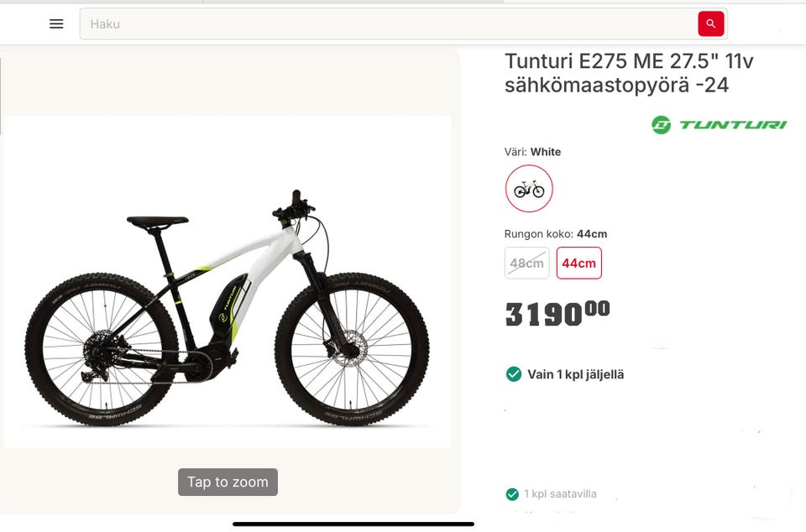Click the 1 kpl saatavilla availability text

tap(560, 494)
